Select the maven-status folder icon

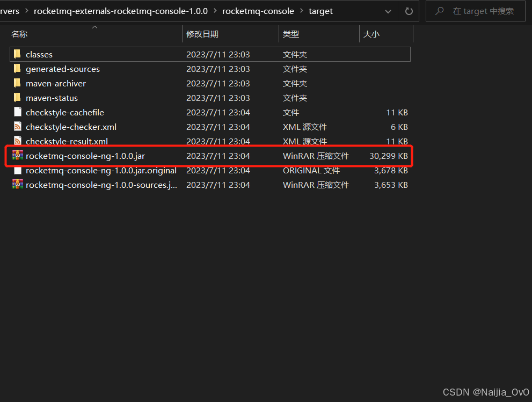[17, 98]
